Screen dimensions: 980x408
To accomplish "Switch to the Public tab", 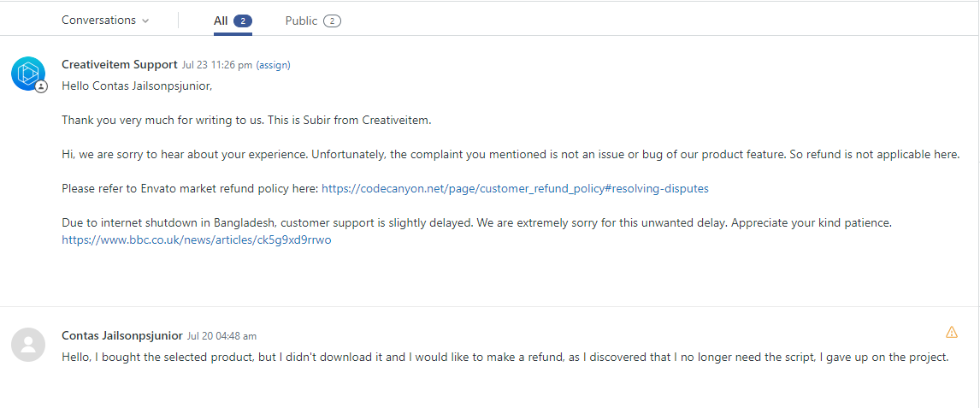I will tap(312, 21).
